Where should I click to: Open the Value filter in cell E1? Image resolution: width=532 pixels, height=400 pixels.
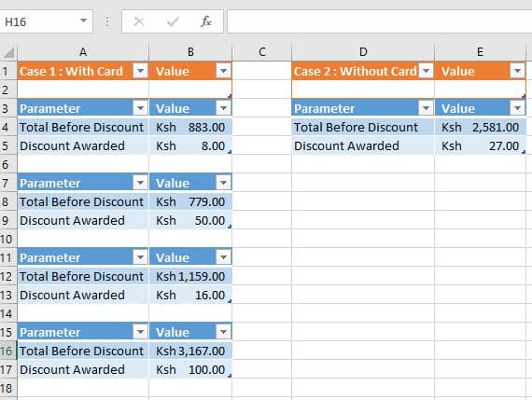517,71
